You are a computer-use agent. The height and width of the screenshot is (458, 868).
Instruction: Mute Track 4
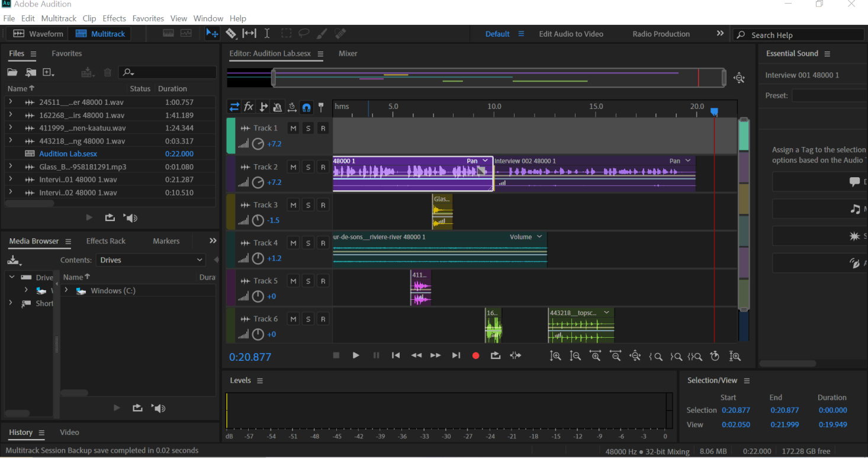point(293,243)
